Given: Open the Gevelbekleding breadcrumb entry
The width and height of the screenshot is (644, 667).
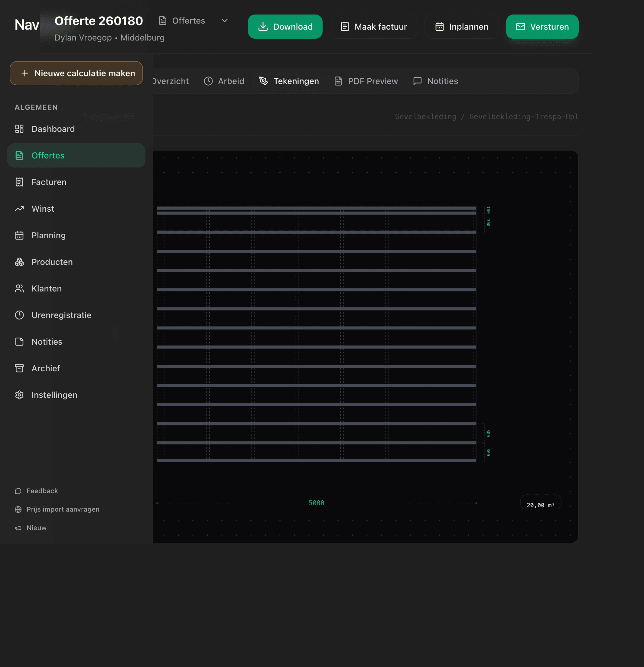Looking at the screenshot, I should click(425, 116).
